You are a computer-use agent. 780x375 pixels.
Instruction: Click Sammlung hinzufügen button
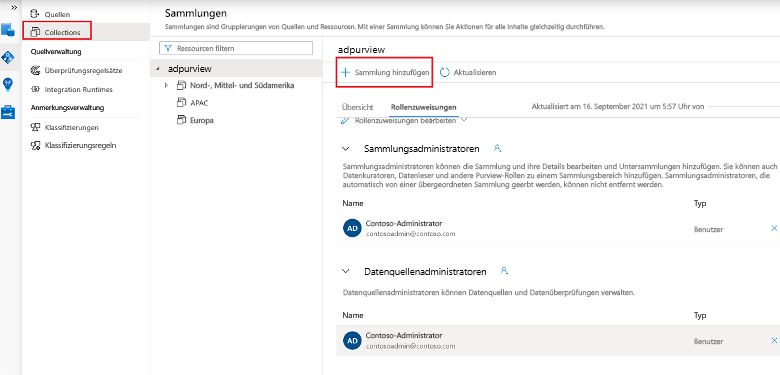click(x=385, y=73)
